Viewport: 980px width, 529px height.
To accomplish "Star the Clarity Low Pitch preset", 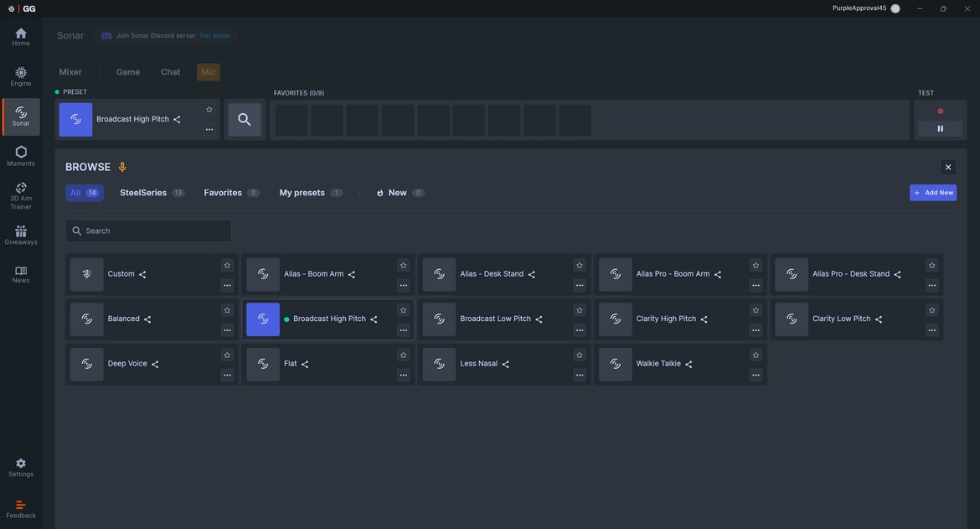I will 931,310.
